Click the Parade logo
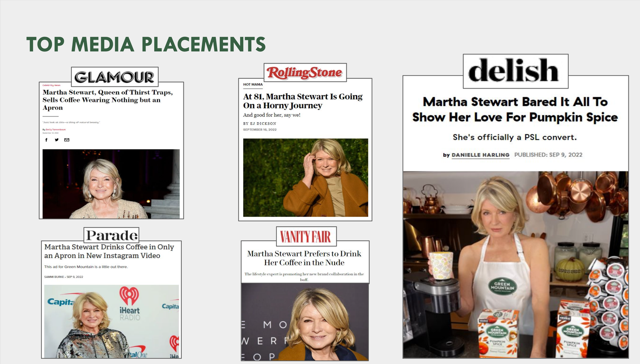Image resolution: width=640 pixels, height=364 pixels. coord(111,235)
